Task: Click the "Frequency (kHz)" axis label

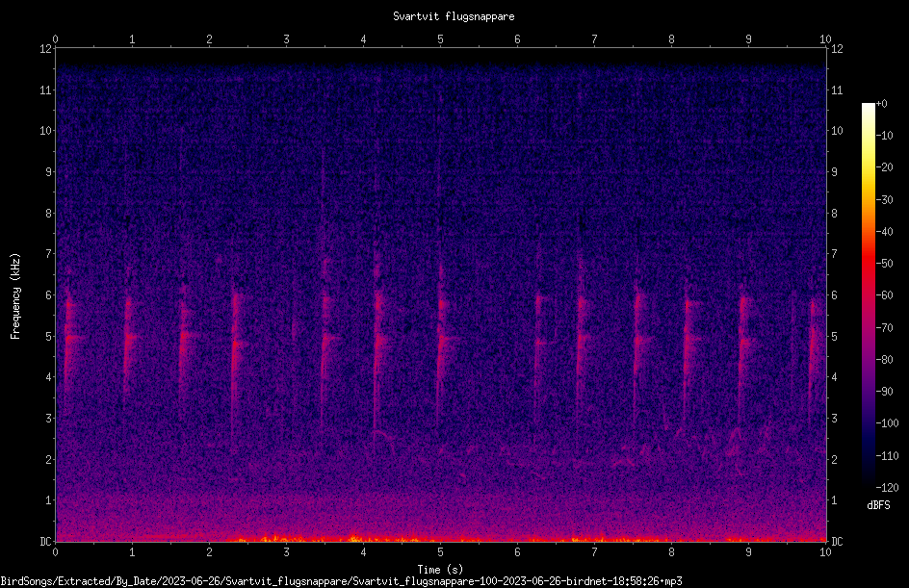Action: 15,296
